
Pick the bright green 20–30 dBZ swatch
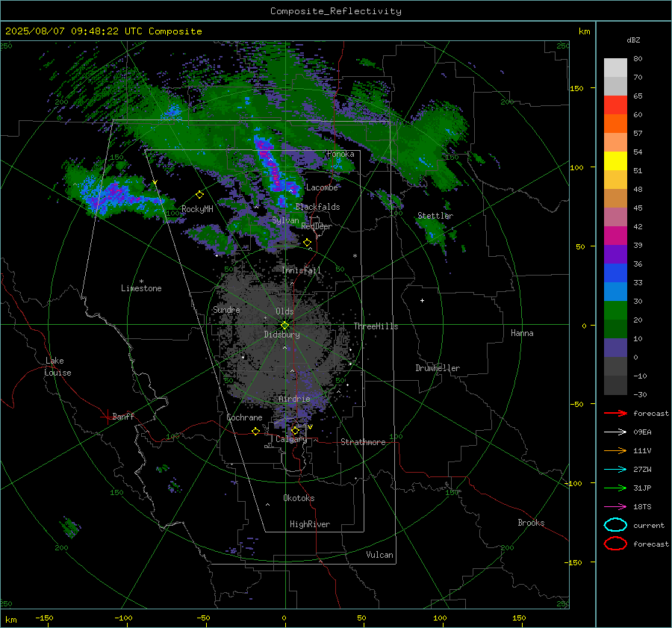[615, 311]
